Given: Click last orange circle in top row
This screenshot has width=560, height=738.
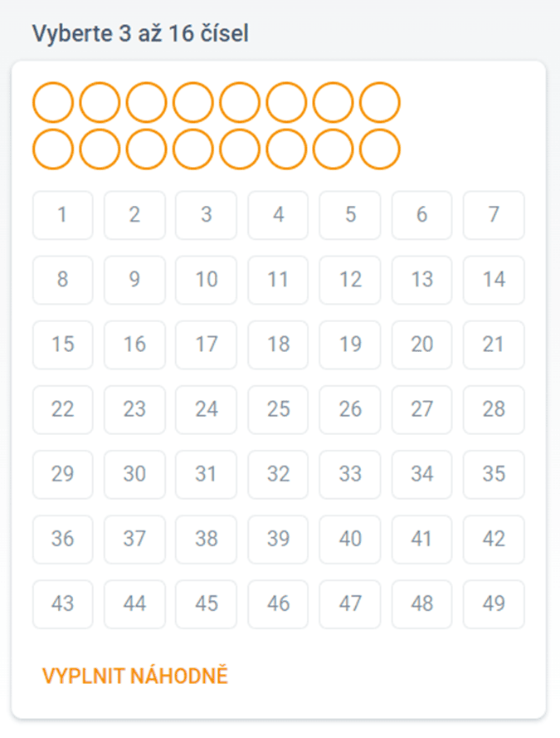Looking at the screenshot, I should point(380,103).
